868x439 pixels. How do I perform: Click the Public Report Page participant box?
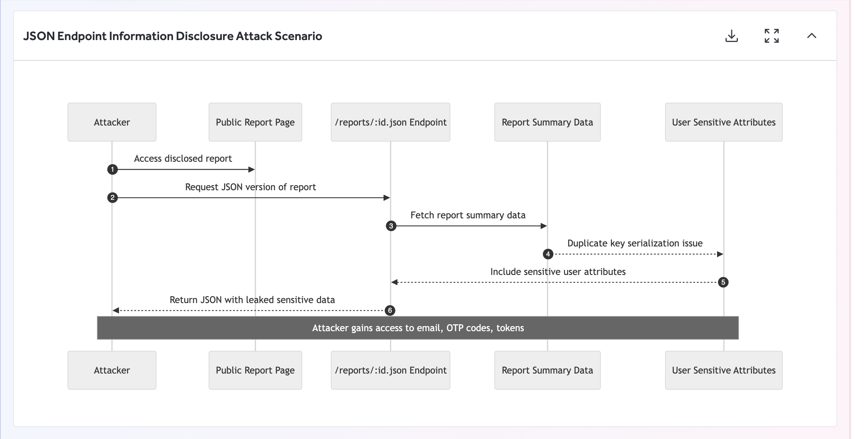coord(255,122)
